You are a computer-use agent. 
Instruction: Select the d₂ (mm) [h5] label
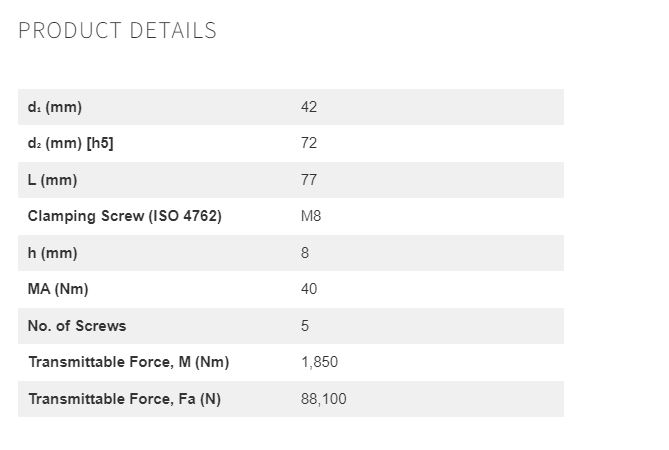(70, 143)
